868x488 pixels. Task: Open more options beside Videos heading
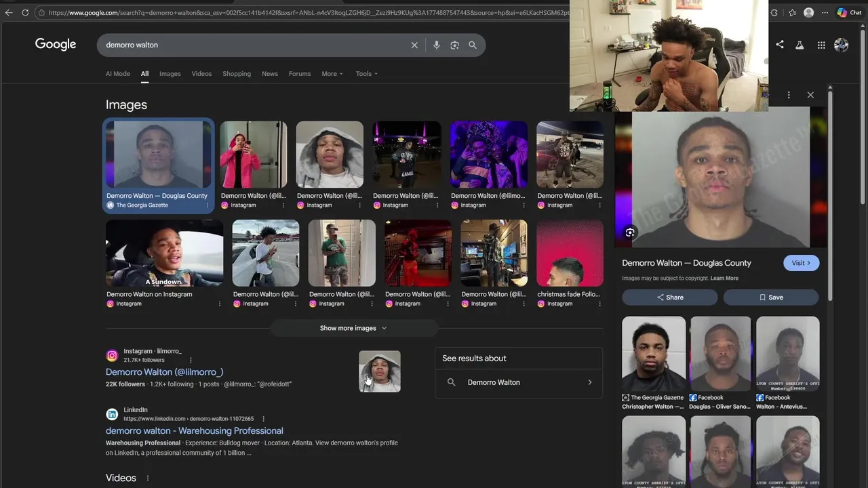click(147, 478)
